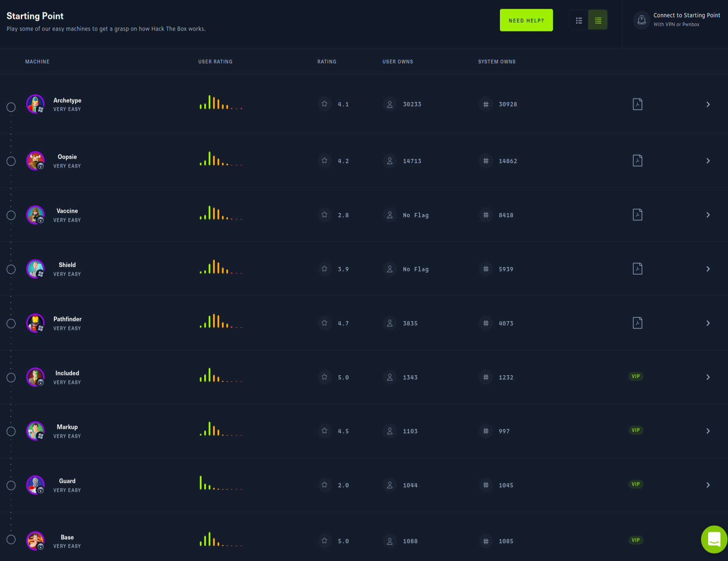The width and height of the screenshot is (728, 561).
Task: Sort by the User Rating column header
Action: click(215, 62)
